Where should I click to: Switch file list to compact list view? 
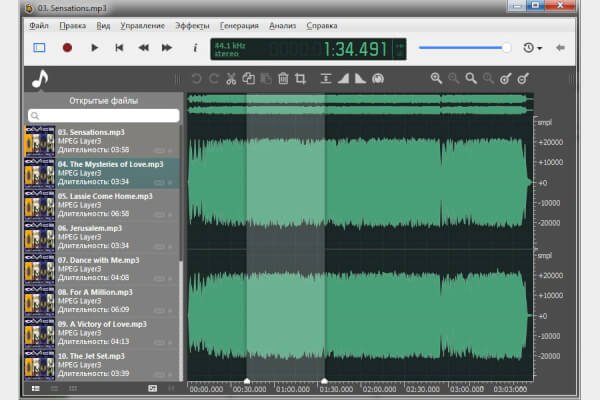[54, 389]
